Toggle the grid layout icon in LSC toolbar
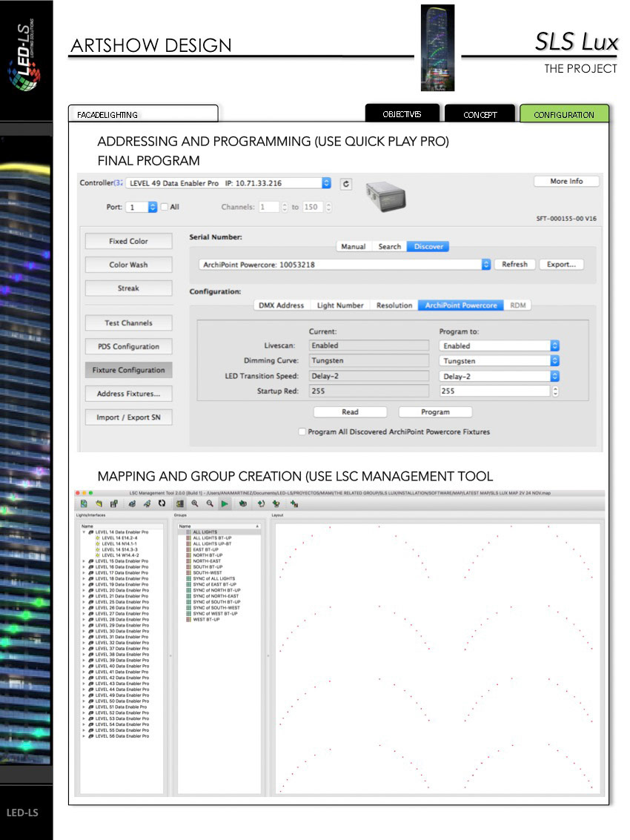630x840 pixels. [179, 503]
